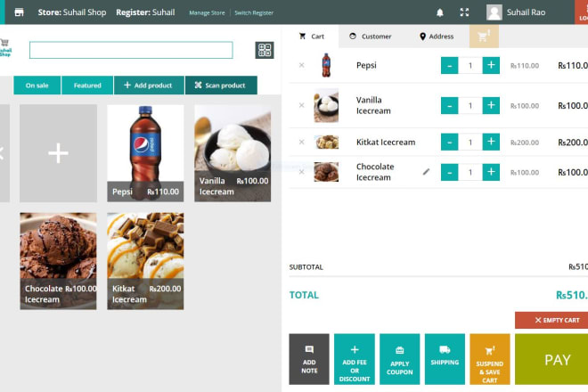This screenshot has height=392, width=588.
Task: Click the blank add-product tile
Action: tap(58, 153)
